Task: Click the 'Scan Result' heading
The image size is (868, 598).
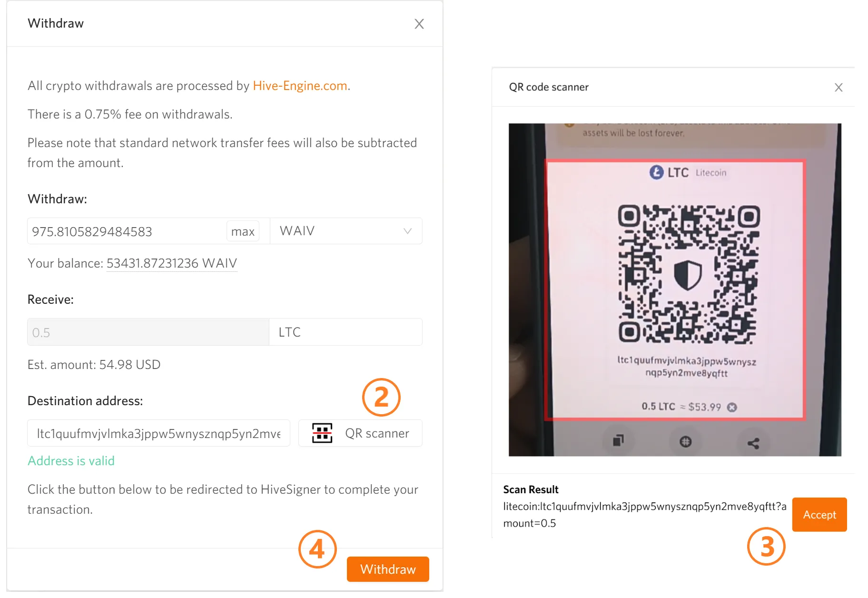Action: tap(531, 489)
